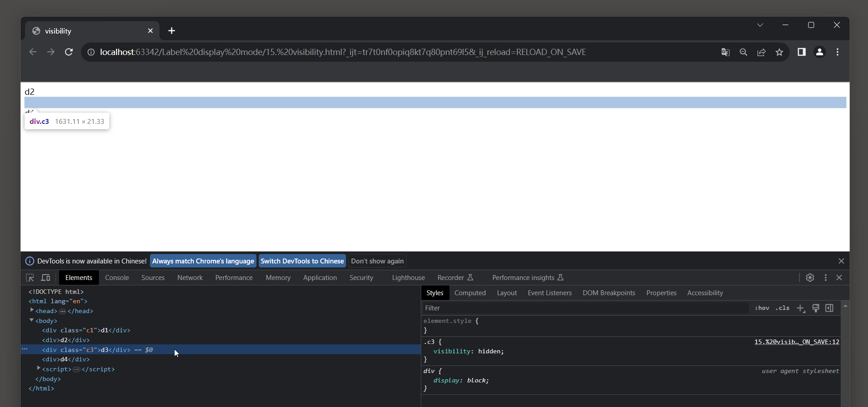Image resolution: width=868 pixels, height=407 pixels.
Task: Open the DOM Breakpoints pane
Action: tap(609, 293)
